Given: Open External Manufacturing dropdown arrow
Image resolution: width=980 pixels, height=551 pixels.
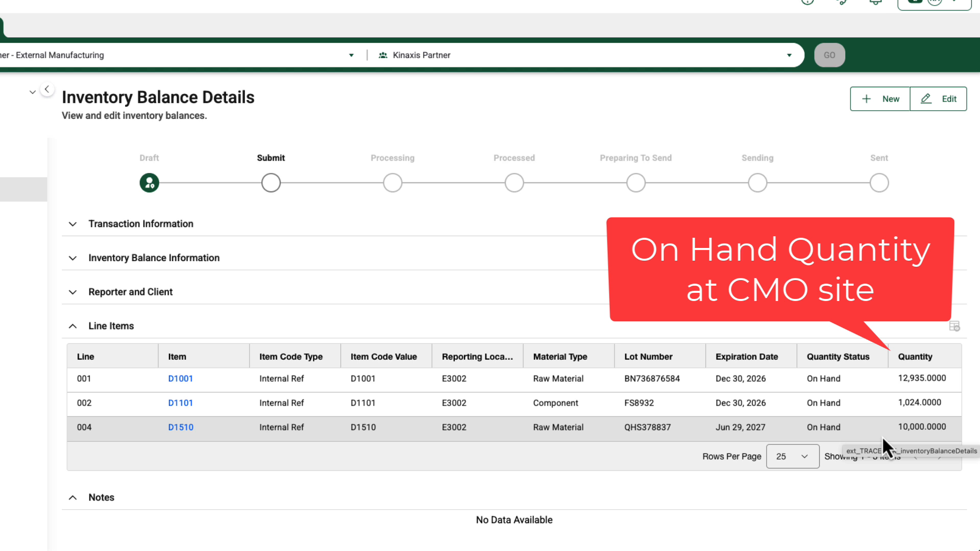Looking at the screenshot, I should [x=351, y=55].
